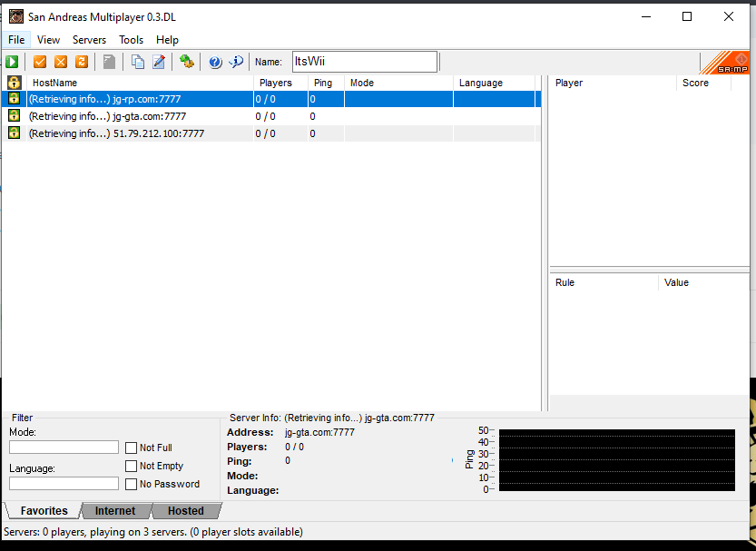Click the orange X Delete Server icon
This screenshot has width=756, height=551.
[x=61, y=62]
